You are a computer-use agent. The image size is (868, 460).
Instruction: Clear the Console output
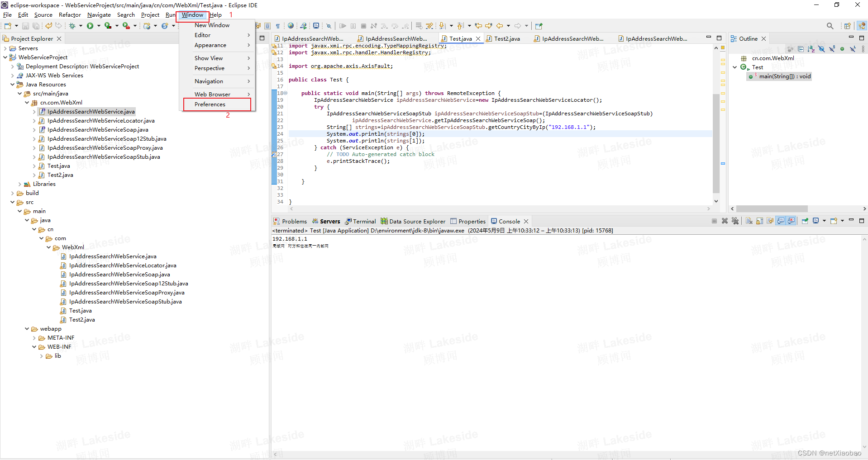click(748, 221)
